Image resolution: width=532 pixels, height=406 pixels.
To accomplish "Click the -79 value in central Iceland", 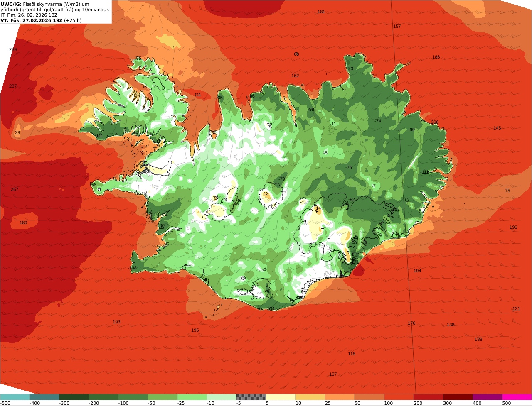I will (282, 179).
